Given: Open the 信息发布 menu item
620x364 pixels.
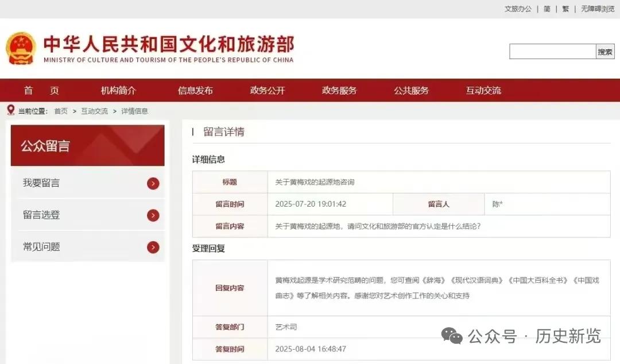Looking at the screenshot, I should [195, 91].
